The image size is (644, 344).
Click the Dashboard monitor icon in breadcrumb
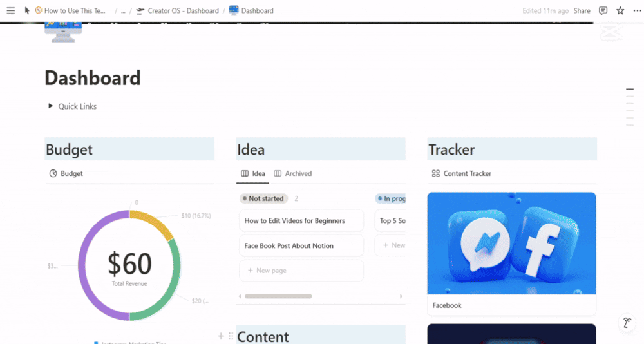coord(234,10)
